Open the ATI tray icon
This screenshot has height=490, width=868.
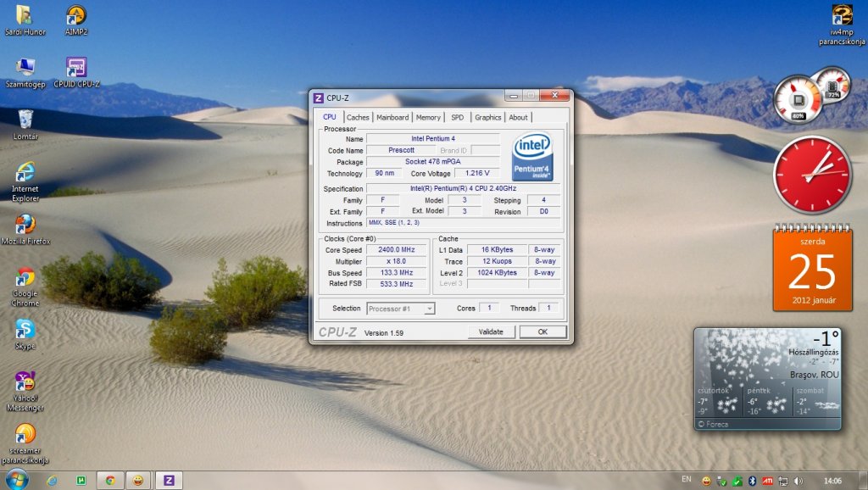coord(767,482)
